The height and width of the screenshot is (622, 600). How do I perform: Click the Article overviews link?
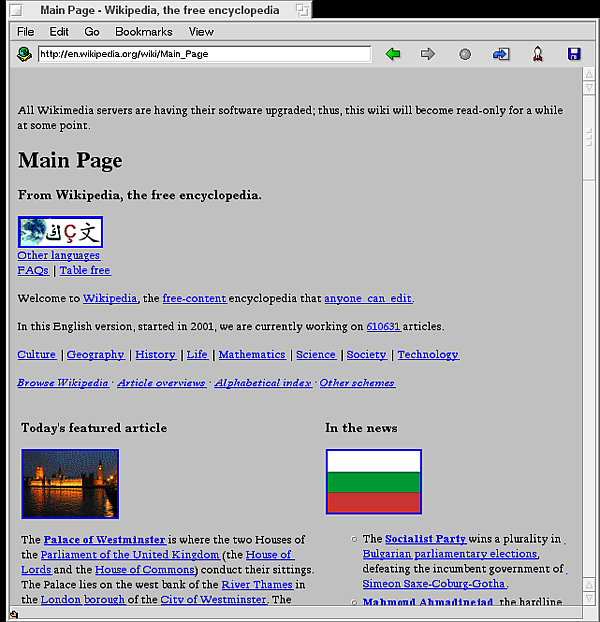tap(161, 383)
